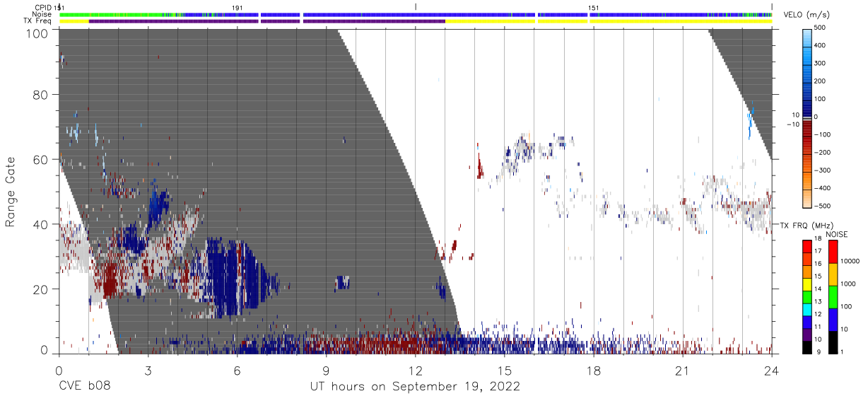Click the UT hours on September 19, 2022 title
The height and width of the screenshot is (401, 868).
[415, 387]
